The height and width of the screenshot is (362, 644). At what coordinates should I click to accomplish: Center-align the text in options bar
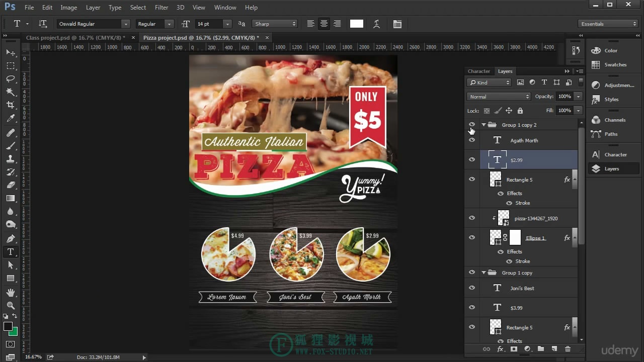(324, 24)
